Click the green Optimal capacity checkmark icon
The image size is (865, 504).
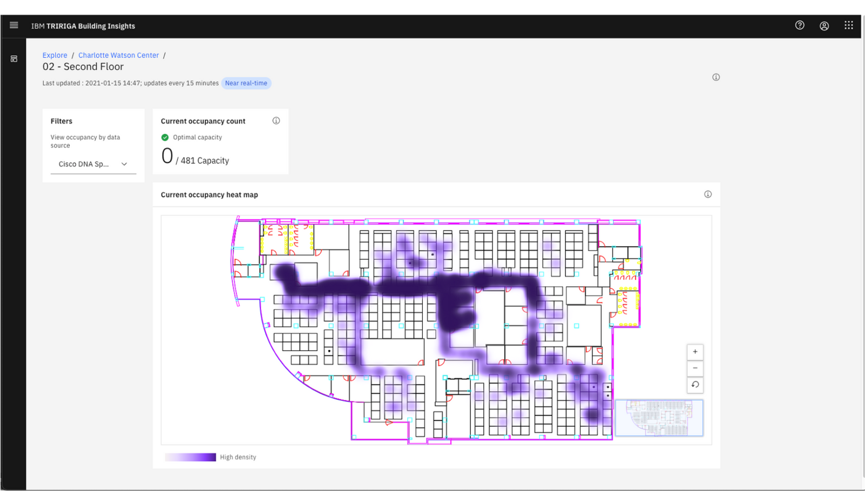pos(164,137)
